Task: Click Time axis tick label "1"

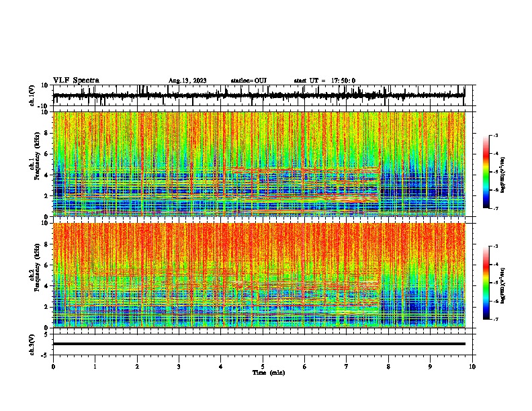Action: (95, 367)
